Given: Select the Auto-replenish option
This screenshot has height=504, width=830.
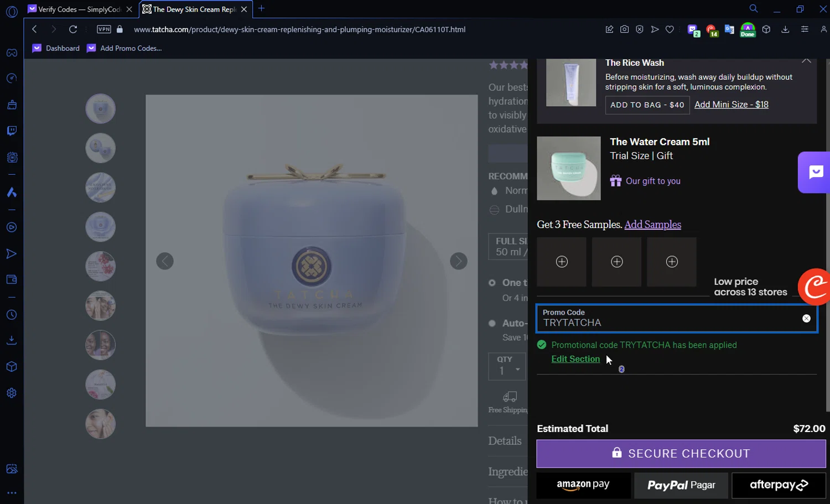Looking at the screenshot, I should tap(492, 323).
